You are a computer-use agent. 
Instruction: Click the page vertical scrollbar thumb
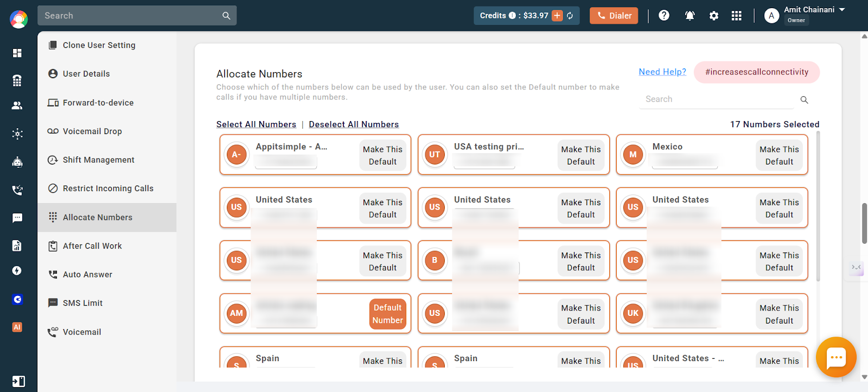pos(864,223)
